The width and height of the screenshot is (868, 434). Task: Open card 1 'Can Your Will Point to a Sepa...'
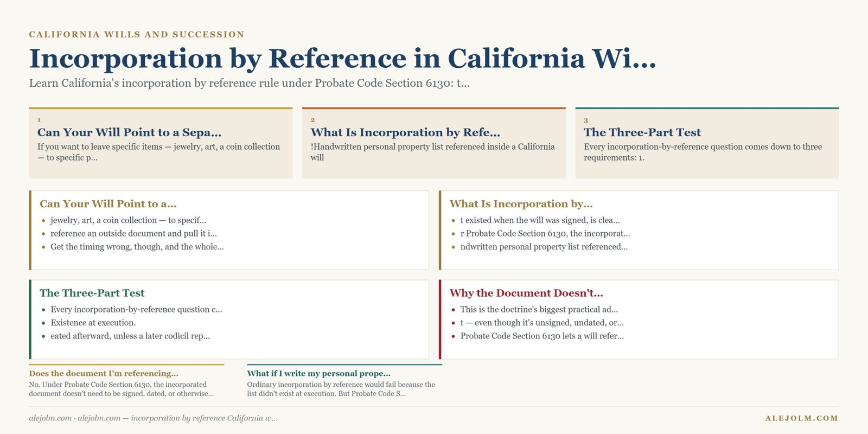pyautogui.click(x=161, y=143)
